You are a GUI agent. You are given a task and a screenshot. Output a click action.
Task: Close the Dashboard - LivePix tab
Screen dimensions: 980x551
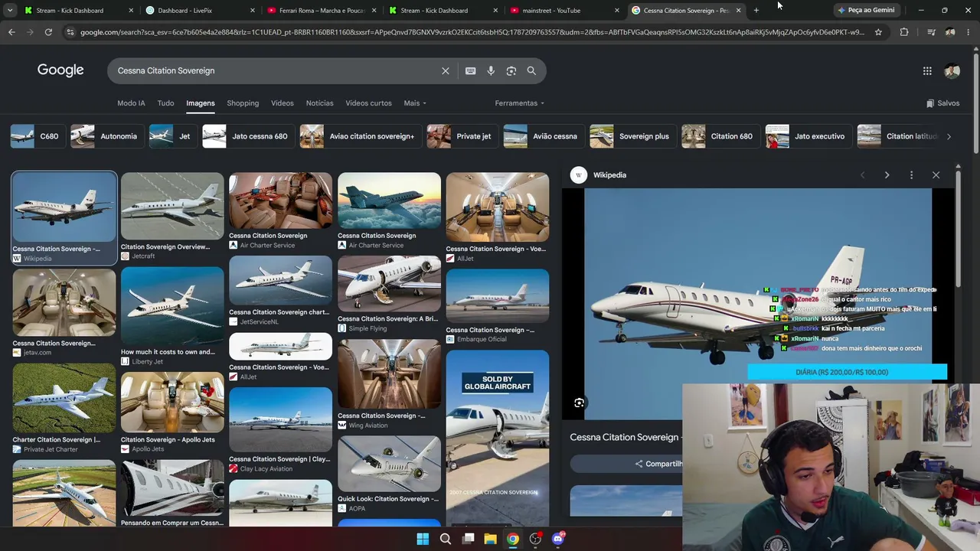click(253, 10)
